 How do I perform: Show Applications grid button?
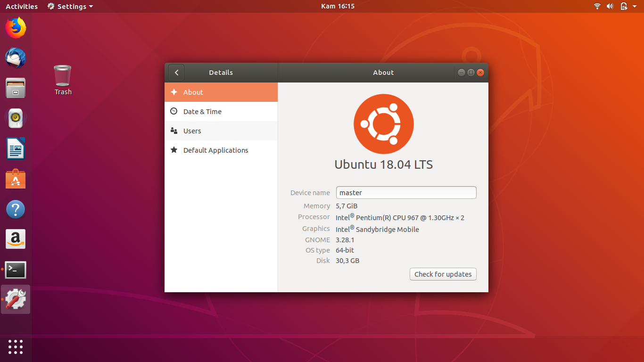tap(16, 347)
